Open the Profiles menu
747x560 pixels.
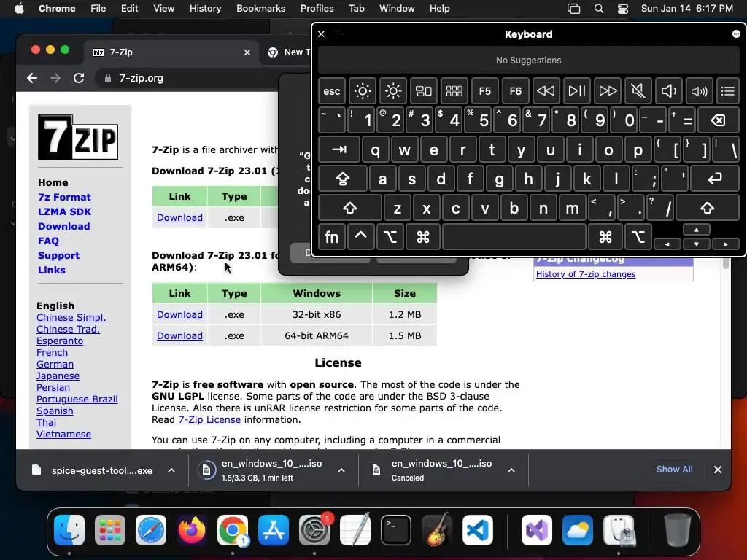click(317, 8)
